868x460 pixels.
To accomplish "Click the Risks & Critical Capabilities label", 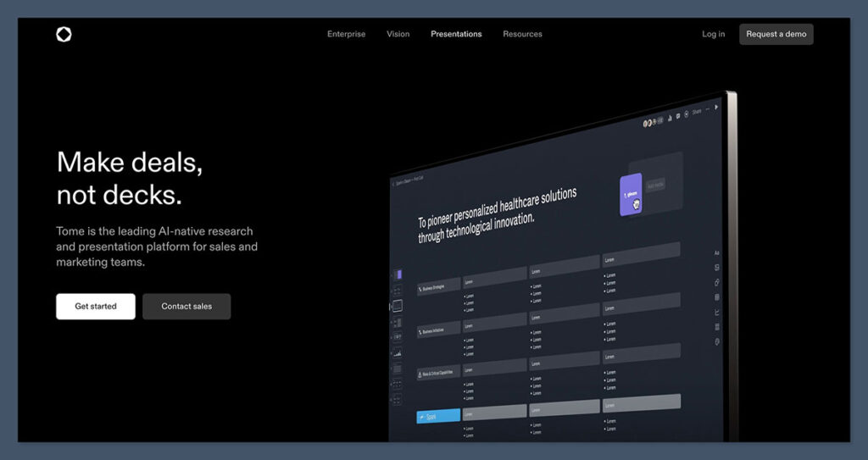I will coord(438,373).
